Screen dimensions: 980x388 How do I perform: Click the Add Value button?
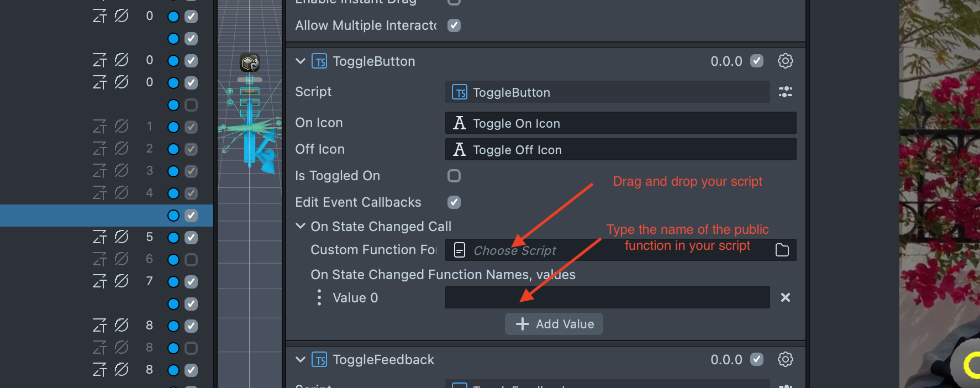(x=554, y=324)
